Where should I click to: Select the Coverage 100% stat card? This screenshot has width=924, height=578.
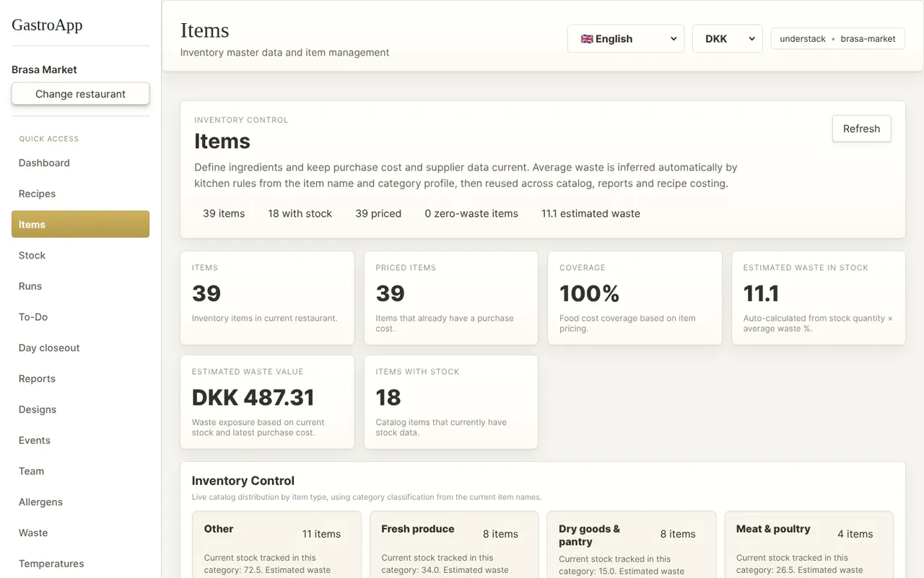click(x=635, y=298)
